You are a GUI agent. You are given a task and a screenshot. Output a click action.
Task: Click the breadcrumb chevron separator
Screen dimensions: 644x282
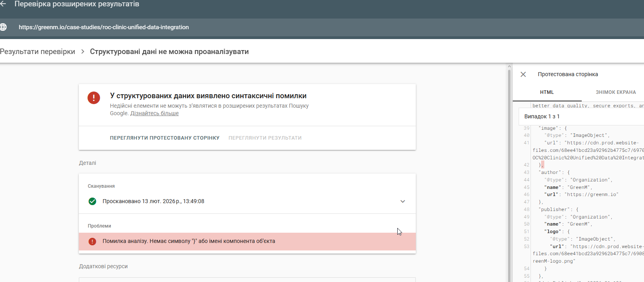(x=83, y=52)
